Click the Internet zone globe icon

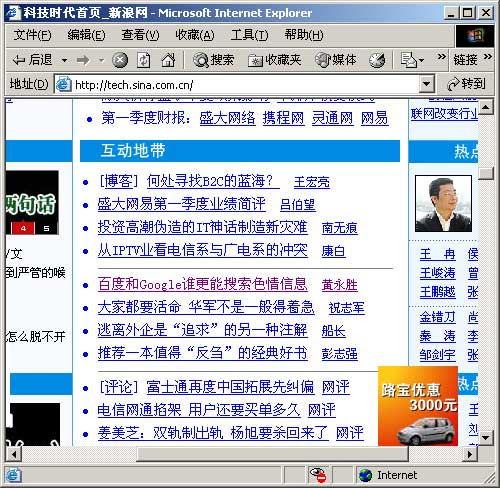(x=365, y=475)
